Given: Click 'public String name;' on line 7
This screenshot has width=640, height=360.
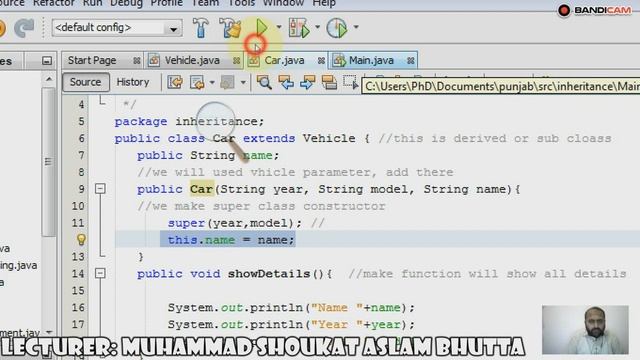Looking at the screenshot, I should tap(208, 156).
